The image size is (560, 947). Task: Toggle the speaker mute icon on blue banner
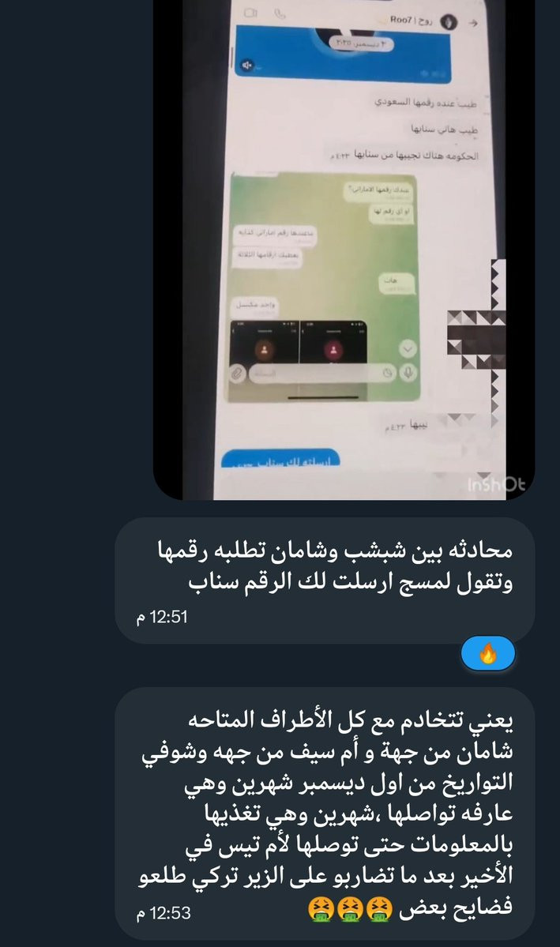pos(247,65)
